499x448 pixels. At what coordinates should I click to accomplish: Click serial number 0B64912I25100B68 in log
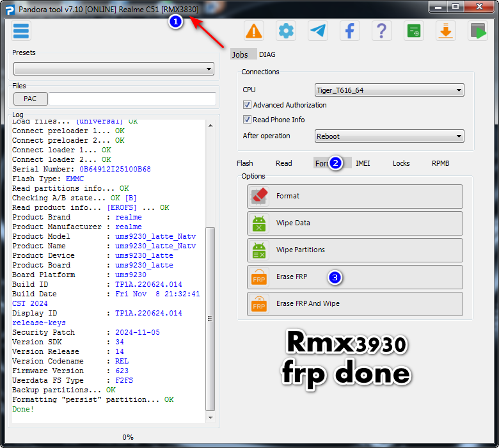tap(115, 169)
